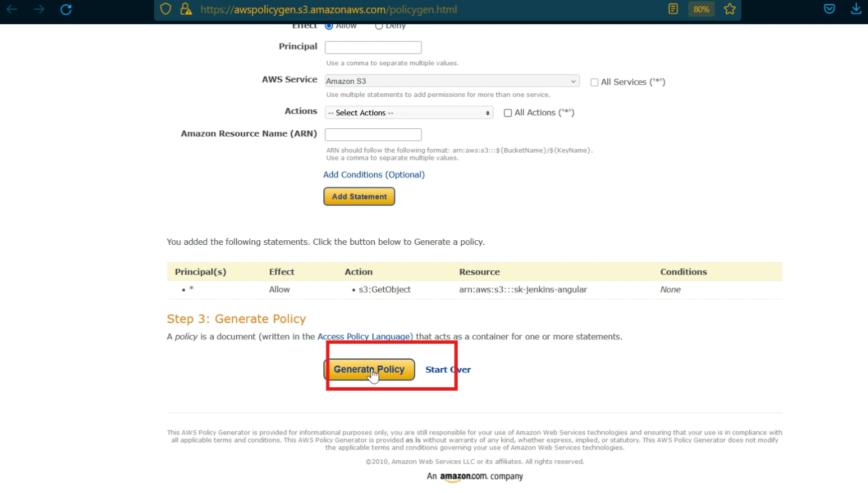Open the Access Policy Language link
This screenshot has width=868, height=493.
coord(364,336)
